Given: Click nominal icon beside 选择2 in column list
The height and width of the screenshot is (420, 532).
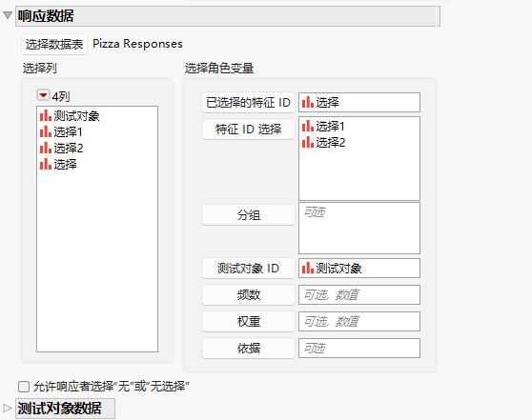Looking at the screenshot, I should (x=46, y=148).
